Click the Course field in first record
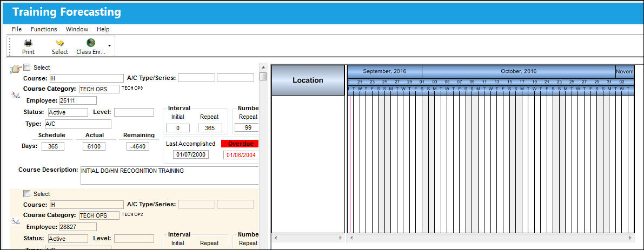The width and height of the screenshot is (644, 250). (x=87, y=78)
